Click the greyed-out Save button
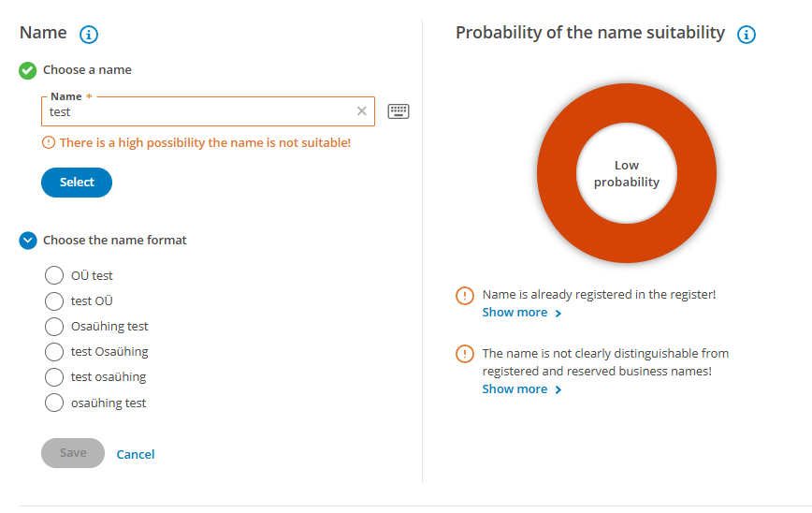Viewport: 812px width, 513px height. [x=73, y=453]
